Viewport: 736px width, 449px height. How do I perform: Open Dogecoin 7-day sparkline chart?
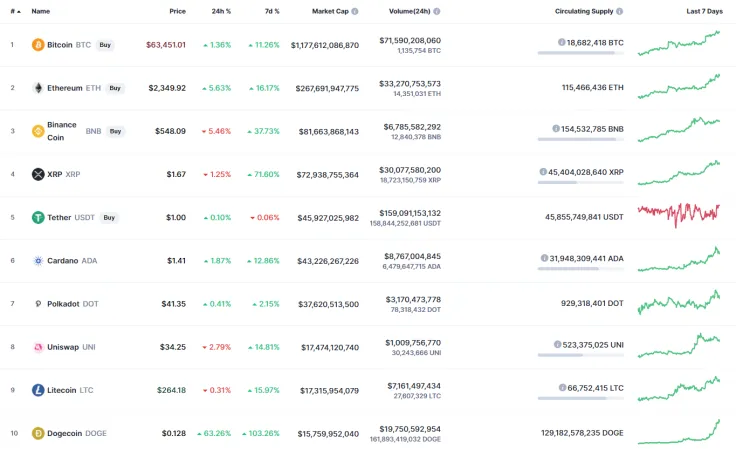click(679, 432)
